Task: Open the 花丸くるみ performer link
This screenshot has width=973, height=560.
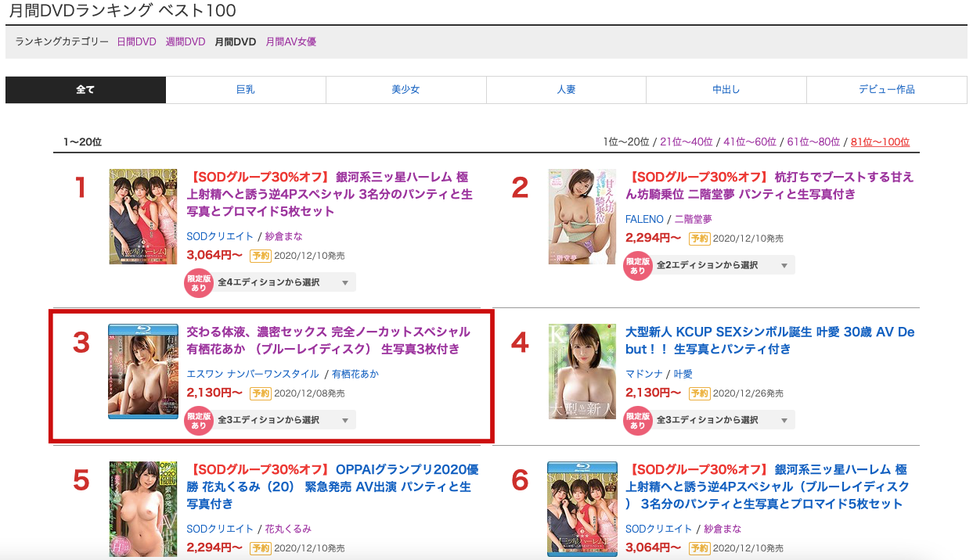Action: pos(289,529)
